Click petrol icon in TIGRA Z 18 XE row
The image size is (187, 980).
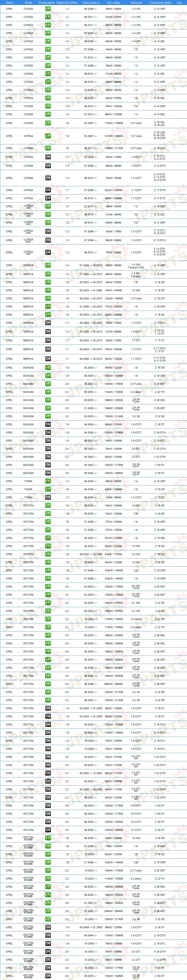click(x=48, y=489)
